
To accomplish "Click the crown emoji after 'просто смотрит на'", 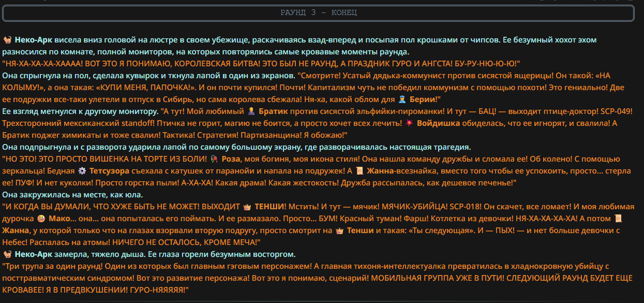I will tap(339, 230).
